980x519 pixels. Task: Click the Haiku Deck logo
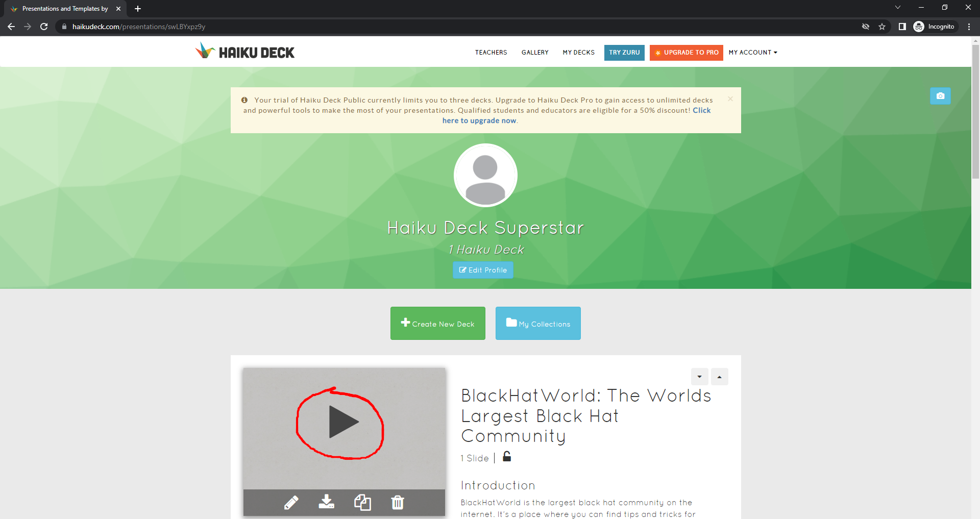[245, 52]
